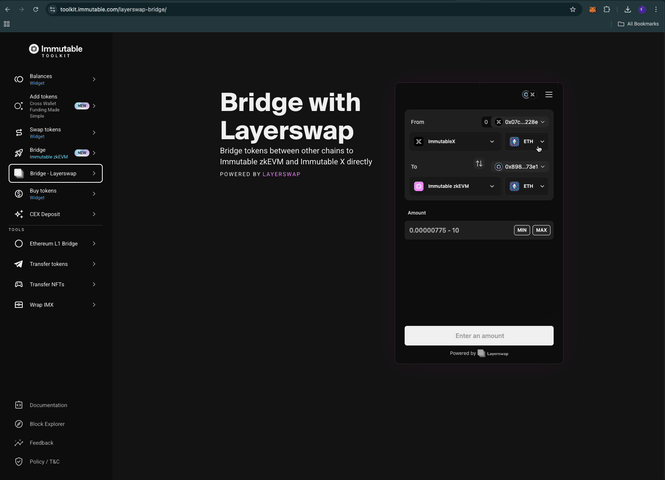The height and width of the screenshot is (480, 665).
Task: Open the ImmutableX source network dropdown
Action: (x=455, y=142)
